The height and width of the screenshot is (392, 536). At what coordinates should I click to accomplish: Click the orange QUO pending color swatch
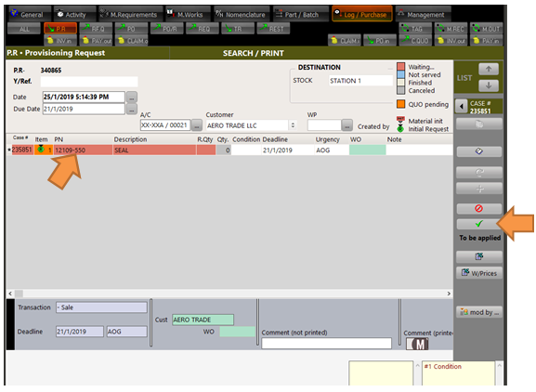click(x=401, y=104)
